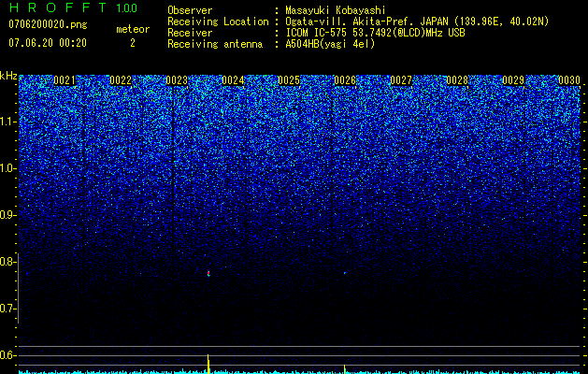Click the timestamp 07.06.20 00:20
Screen dimensions: 588x374
point(48,43)
